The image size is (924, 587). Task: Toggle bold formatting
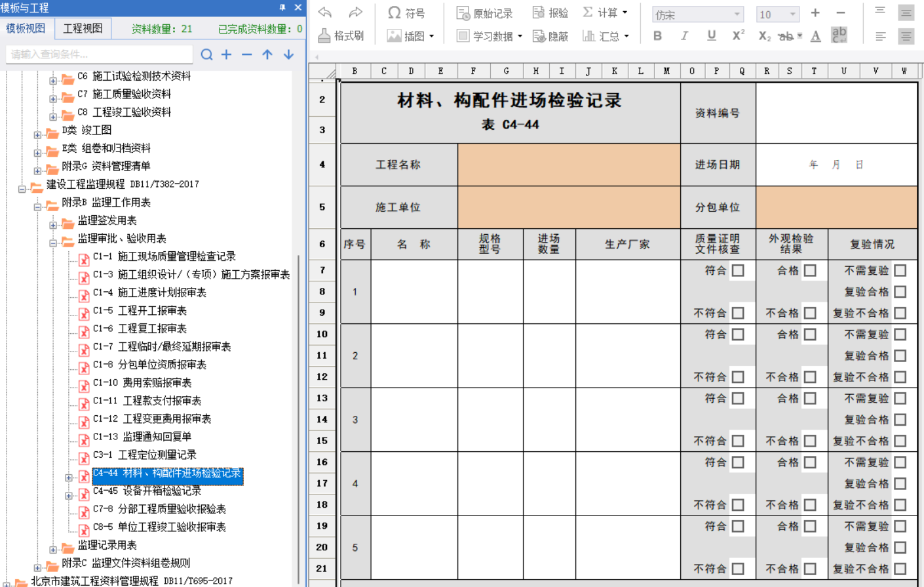click(657, 35)
